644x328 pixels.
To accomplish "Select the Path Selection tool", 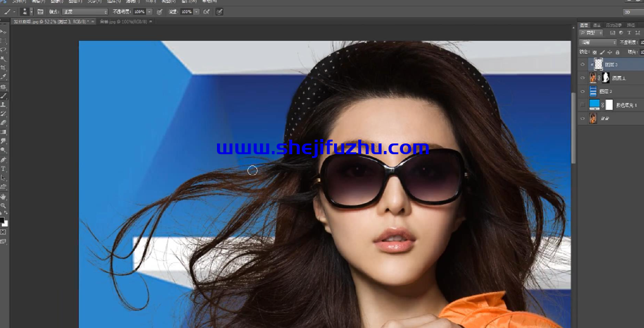I will 4,178.
